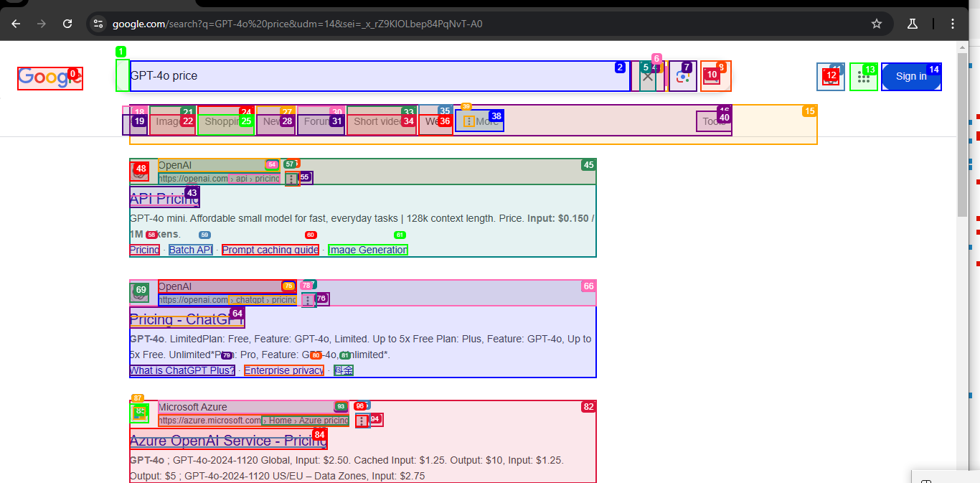980x483 pixels.
Task: Open Chrome three-dot menu
Action: pos(953,24)
